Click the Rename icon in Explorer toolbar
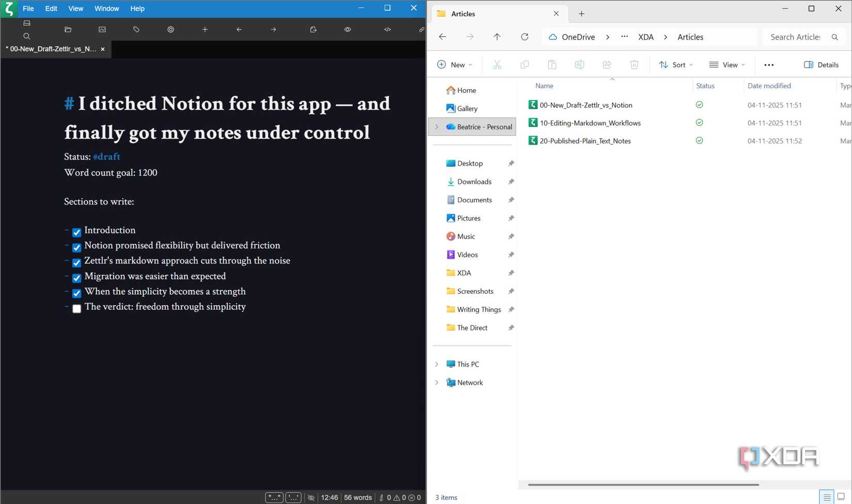 pyautogui.click(x=579, y=65)
